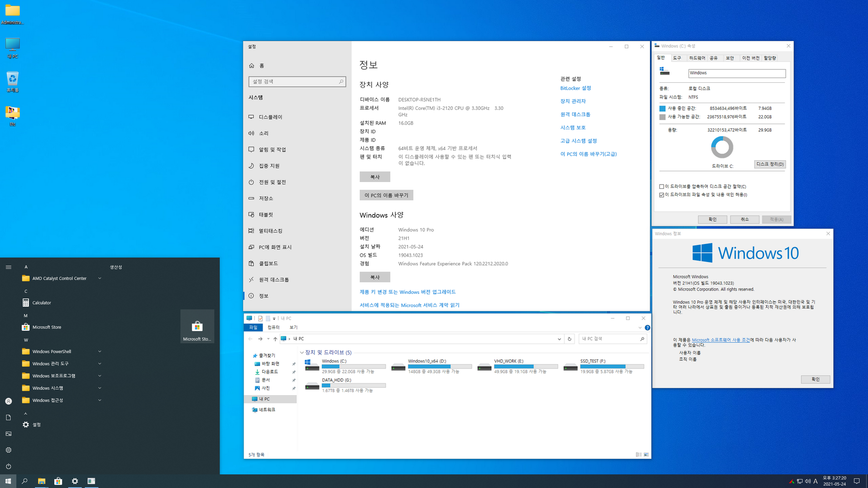Image resolution: width=868 pixels, height=488 pixels.
Task: Open the Etc desktop icon
Action: tap(13, 116)
